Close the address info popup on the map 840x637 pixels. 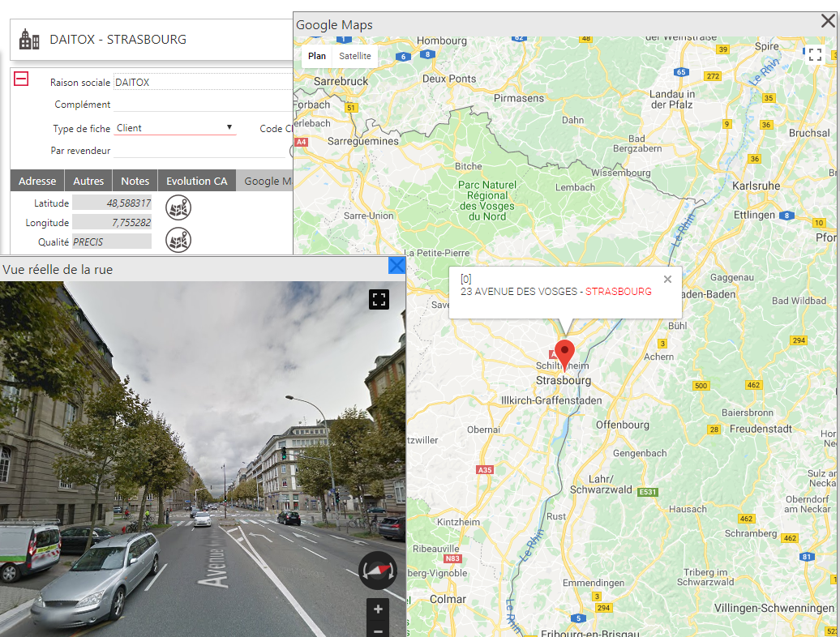point(667,279)
